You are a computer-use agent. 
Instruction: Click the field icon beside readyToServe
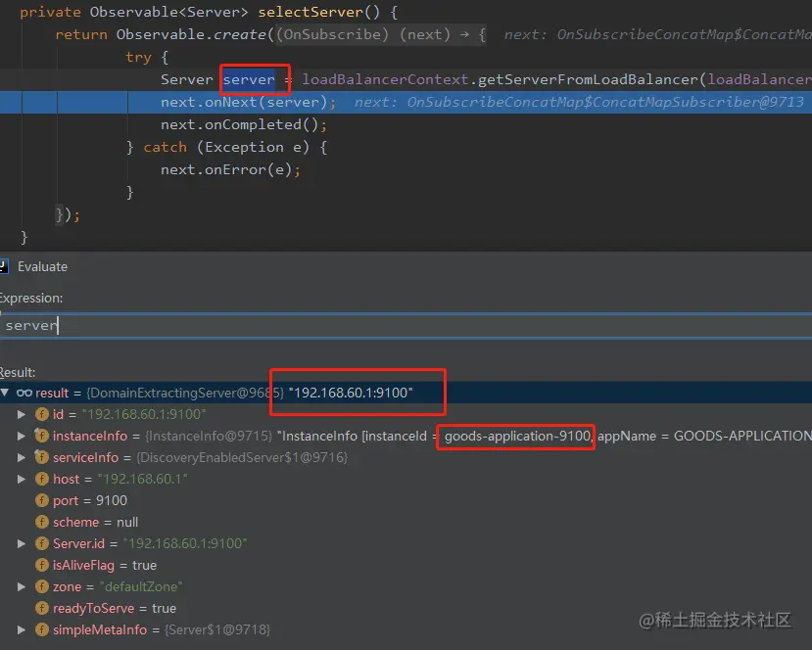pyautogui.click(x=42, y=609)
